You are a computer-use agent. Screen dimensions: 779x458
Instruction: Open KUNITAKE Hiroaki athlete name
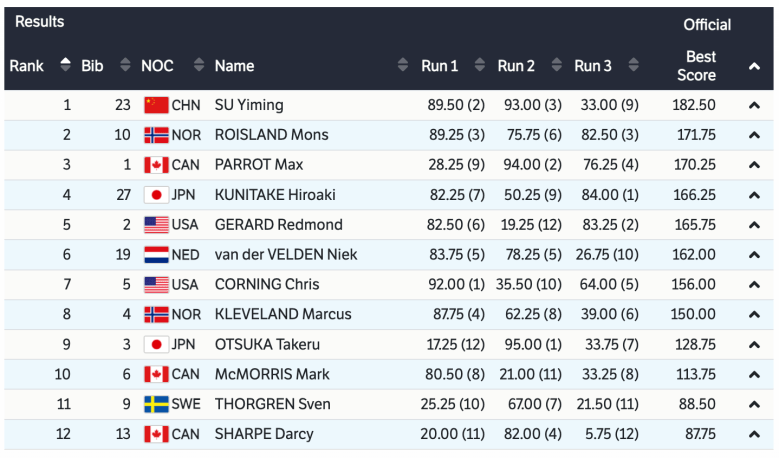point(277,195)
